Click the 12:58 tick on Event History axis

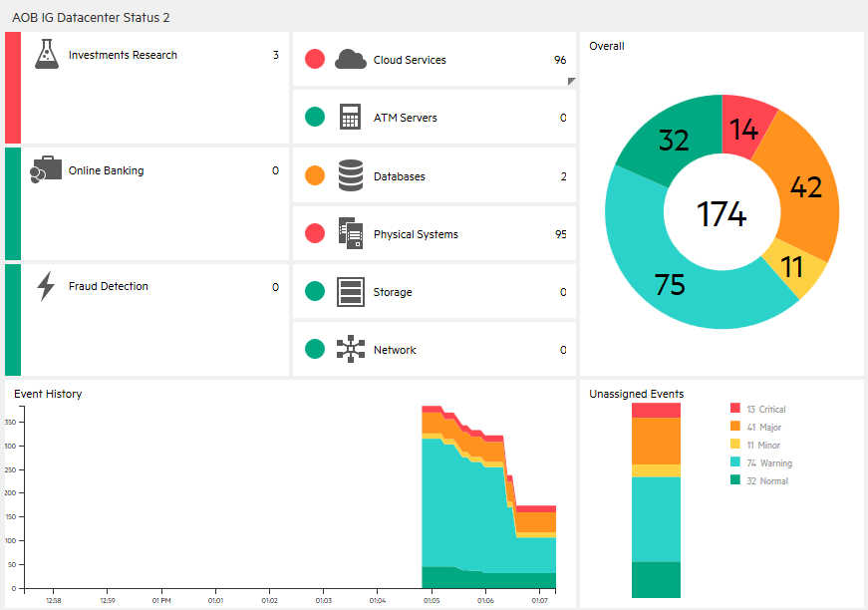coord(54,600)
